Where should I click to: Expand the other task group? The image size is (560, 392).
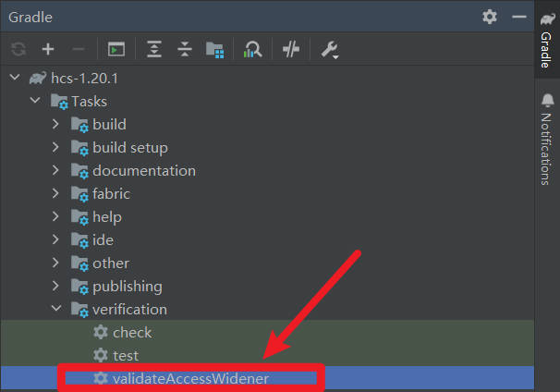pyautogui.click(x=55, y=263)
